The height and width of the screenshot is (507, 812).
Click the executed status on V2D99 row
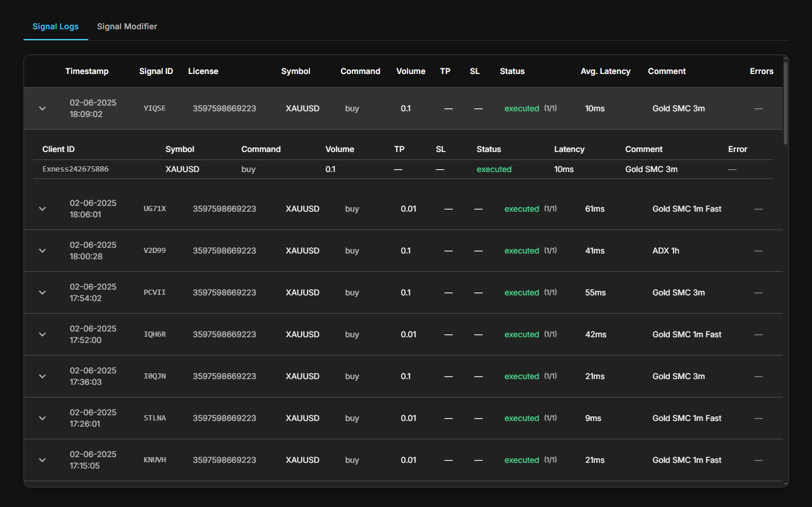tap(521, 250)
